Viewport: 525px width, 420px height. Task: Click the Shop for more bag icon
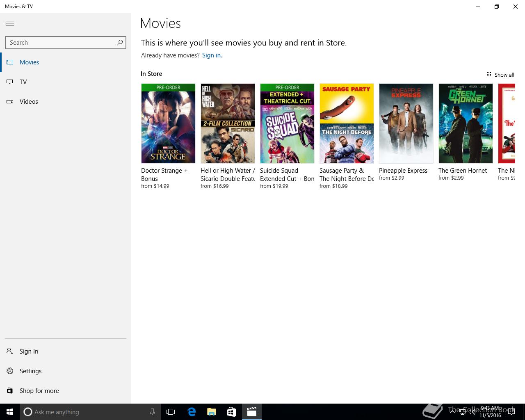click(10, 390)
